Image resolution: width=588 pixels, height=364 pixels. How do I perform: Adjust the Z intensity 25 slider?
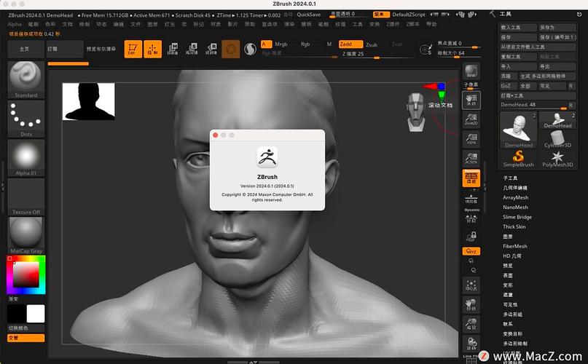tap(377, 54)
